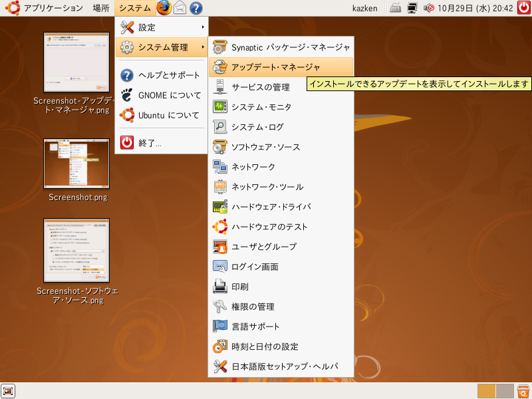Viewport: 532px width, 399px height.
Task: Click the Screenshot.png file name label
Action: [78, 198]
